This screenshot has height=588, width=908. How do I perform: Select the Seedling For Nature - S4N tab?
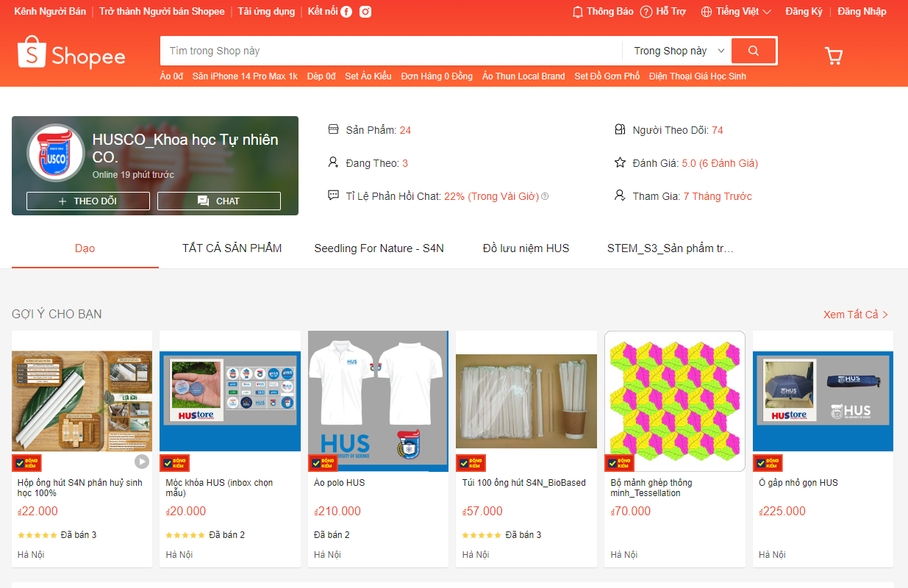point(379,248)
